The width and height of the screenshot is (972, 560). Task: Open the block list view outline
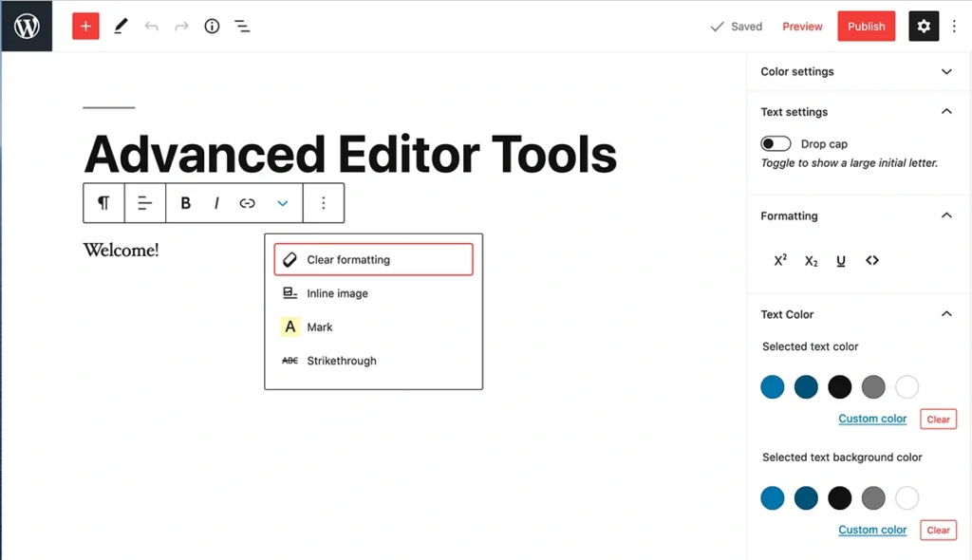[242, 26]
